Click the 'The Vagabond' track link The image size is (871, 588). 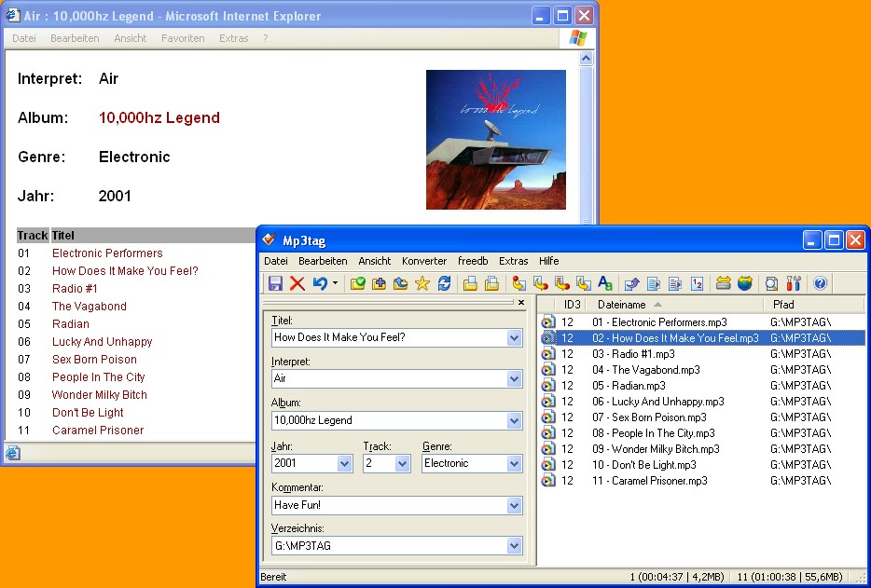point(90,307)
